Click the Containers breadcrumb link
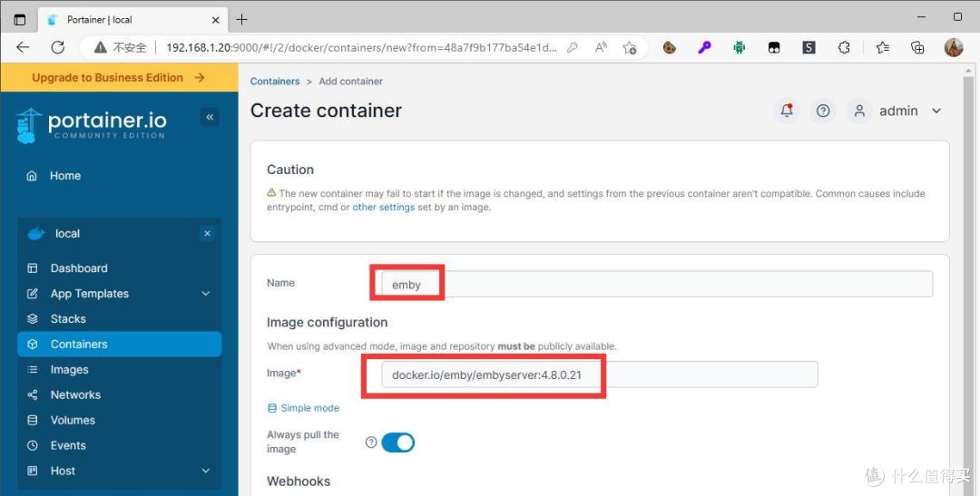This screenshot has height=496, width=980. coord(275,82)
